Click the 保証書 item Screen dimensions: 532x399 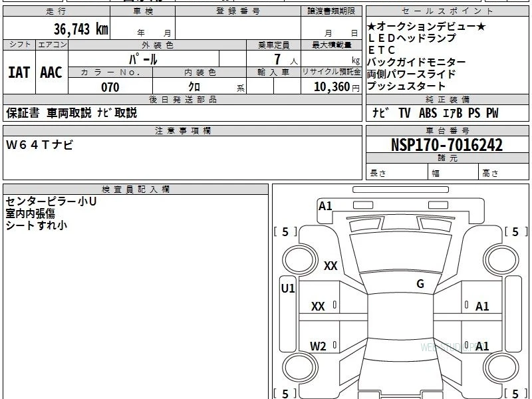pos(23,113)
